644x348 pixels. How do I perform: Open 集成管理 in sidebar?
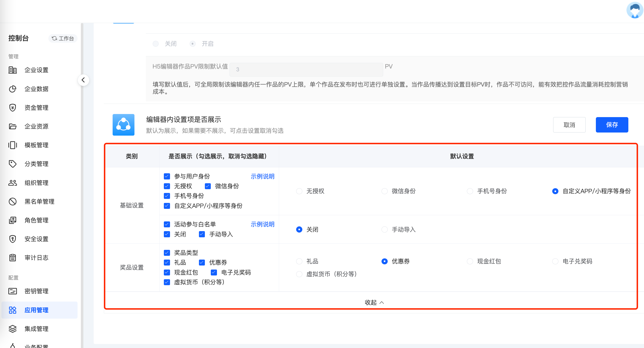[36, 329]
